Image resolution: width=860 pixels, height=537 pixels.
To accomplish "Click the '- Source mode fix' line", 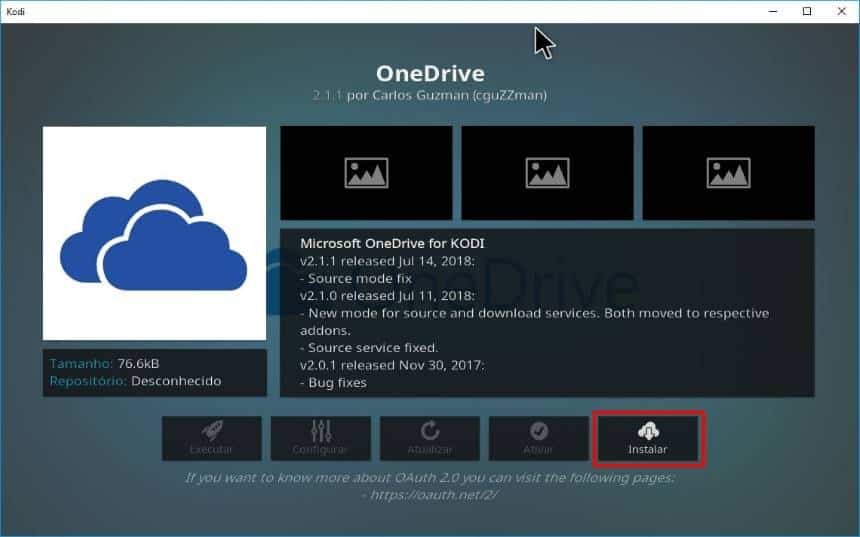I will coord(356,279).
